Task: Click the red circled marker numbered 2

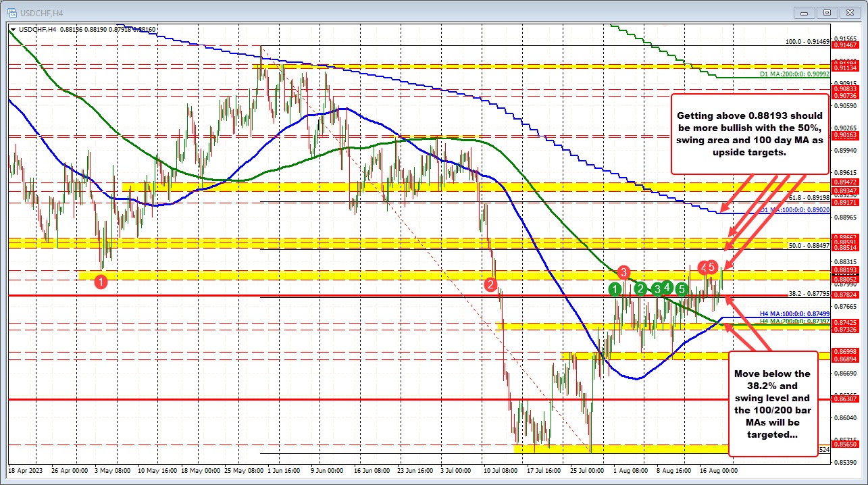Action: [491, 286]
